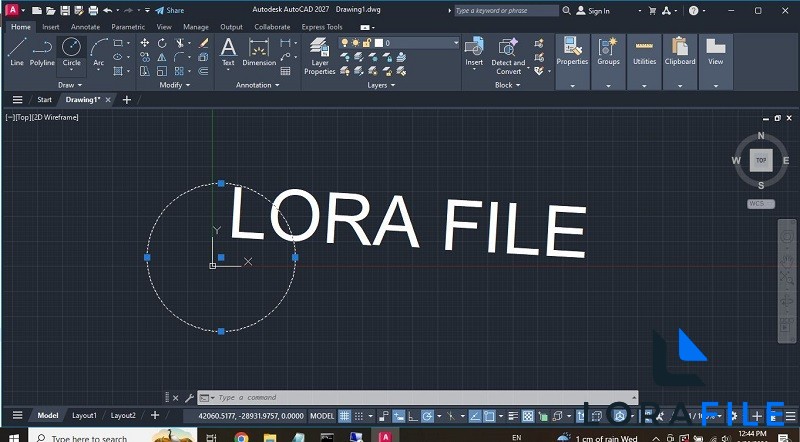Click the wrench icon beside command line

(x=188, y=398)
